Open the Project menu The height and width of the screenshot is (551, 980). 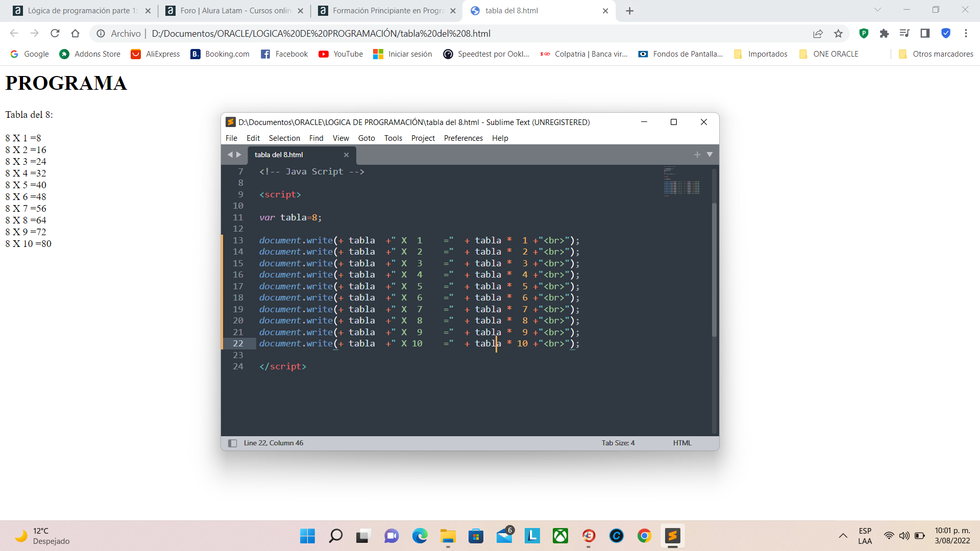tap(423, 138)
